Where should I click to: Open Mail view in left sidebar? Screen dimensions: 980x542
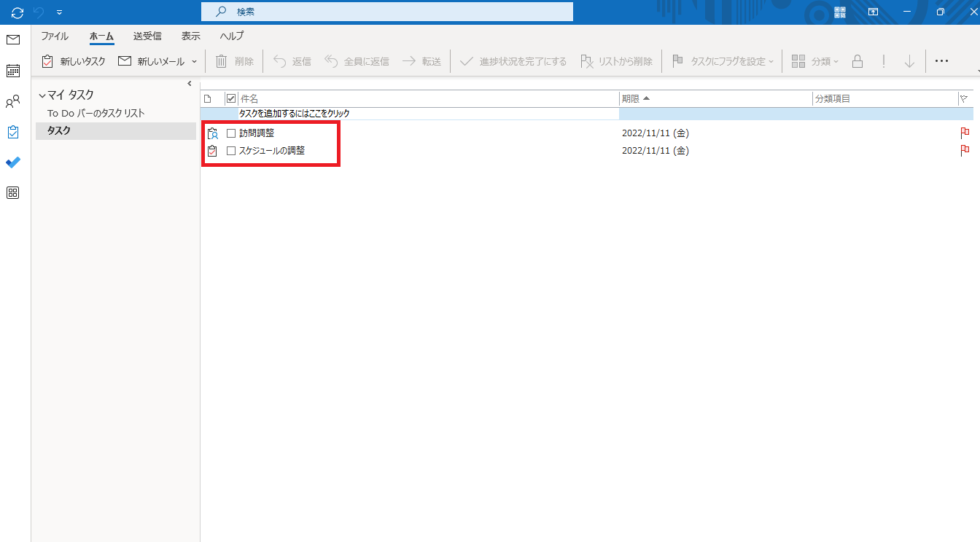pyautogui.click(x=13, y=40)
